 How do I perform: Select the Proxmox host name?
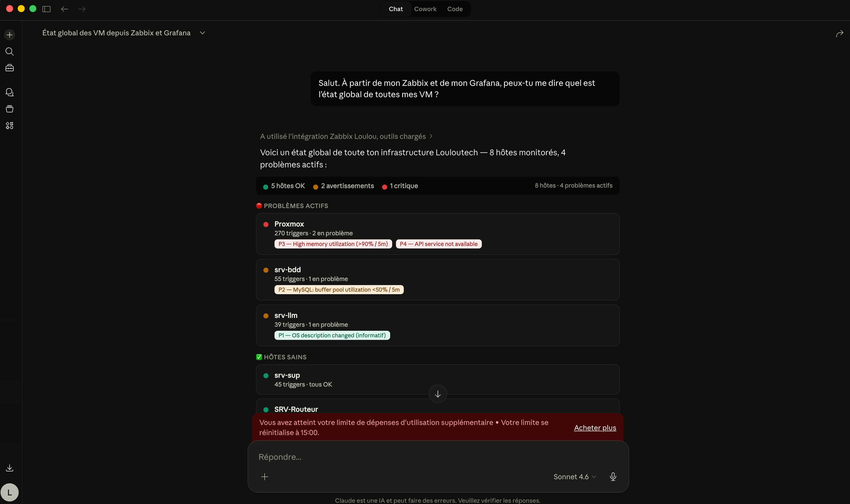point(289,224)
